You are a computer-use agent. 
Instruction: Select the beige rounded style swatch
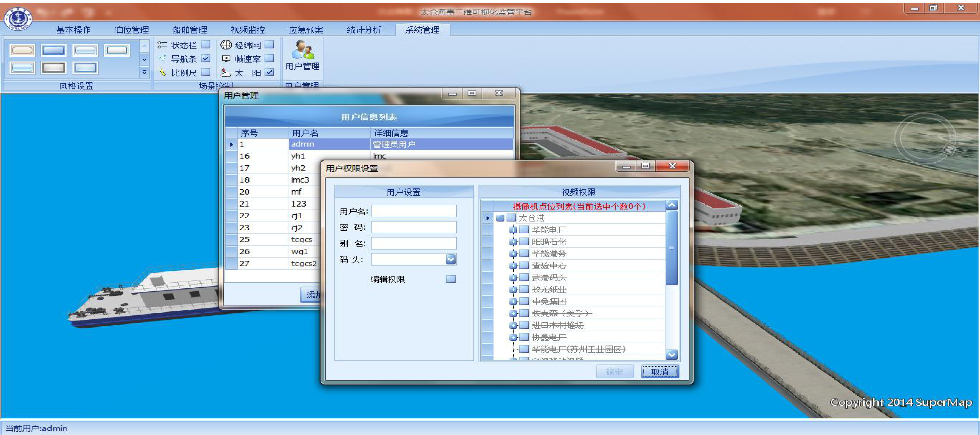[23, 50]
